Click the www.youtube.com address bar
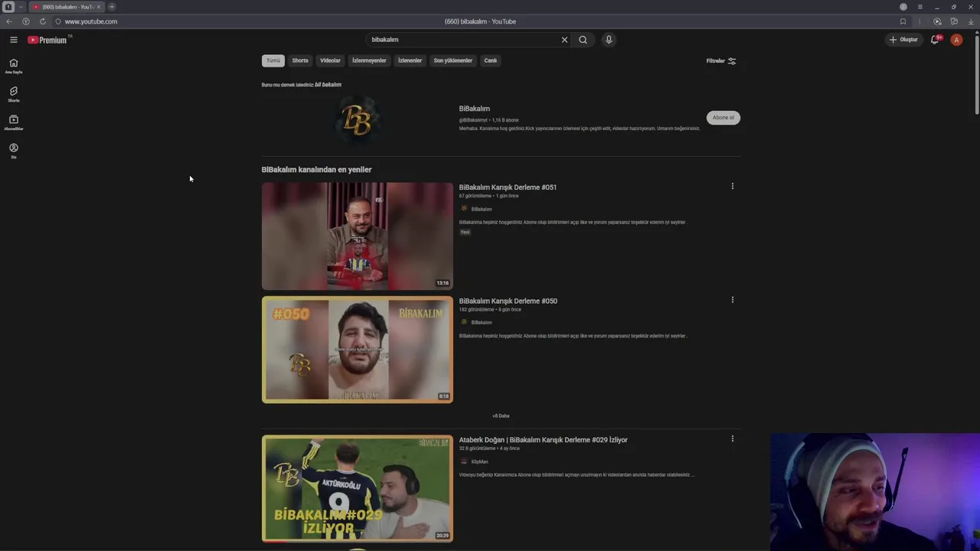Screen dimensions: 980x551 click(x=91, y=21)
